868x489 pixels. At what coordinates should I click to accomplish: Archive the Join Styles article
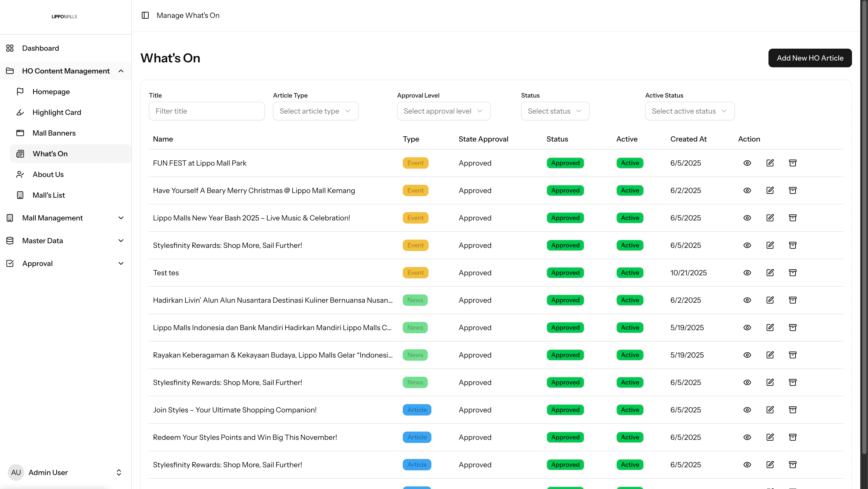(793, 410)
